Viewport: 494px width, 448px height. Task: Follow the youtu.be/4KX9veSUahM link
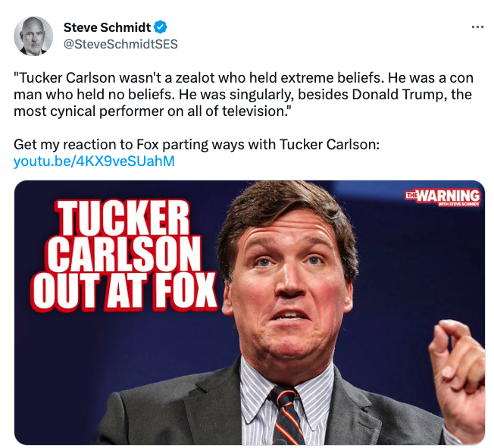click(x=94, y=161)
